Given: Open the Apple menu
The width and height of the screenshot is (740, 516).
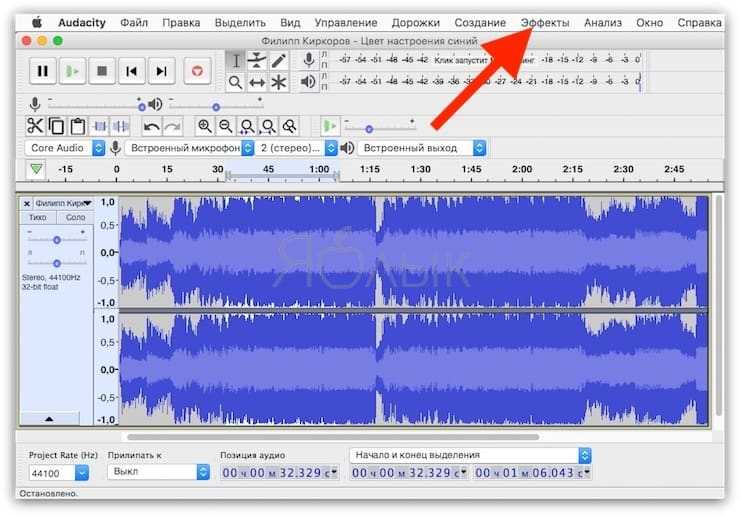Looking at the screenshot, I should (36, 22).
